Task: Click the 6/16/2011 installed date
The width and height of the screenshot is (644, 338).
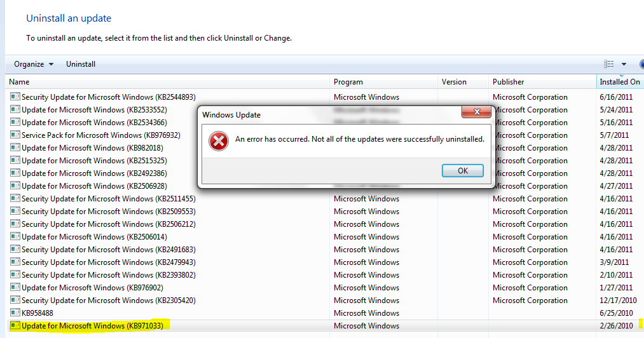Action: tap(616, 97)
